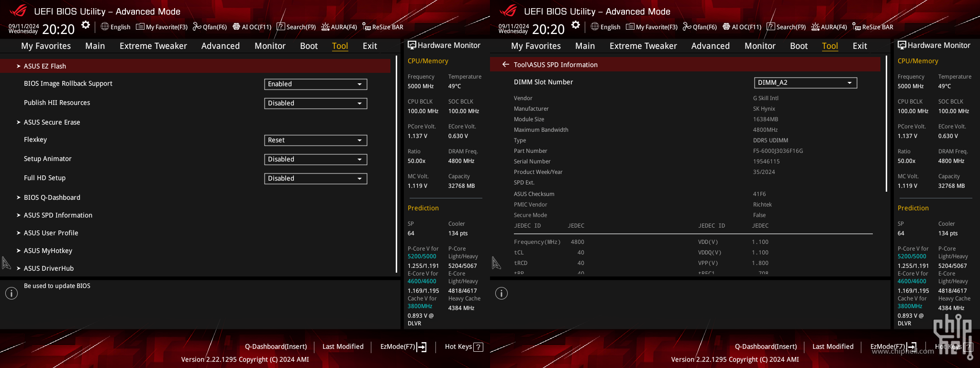Viewport: 980px width, 368px height.
Task: Launch AI OC(F11) in left window
Action: click(x=252, y=27)
